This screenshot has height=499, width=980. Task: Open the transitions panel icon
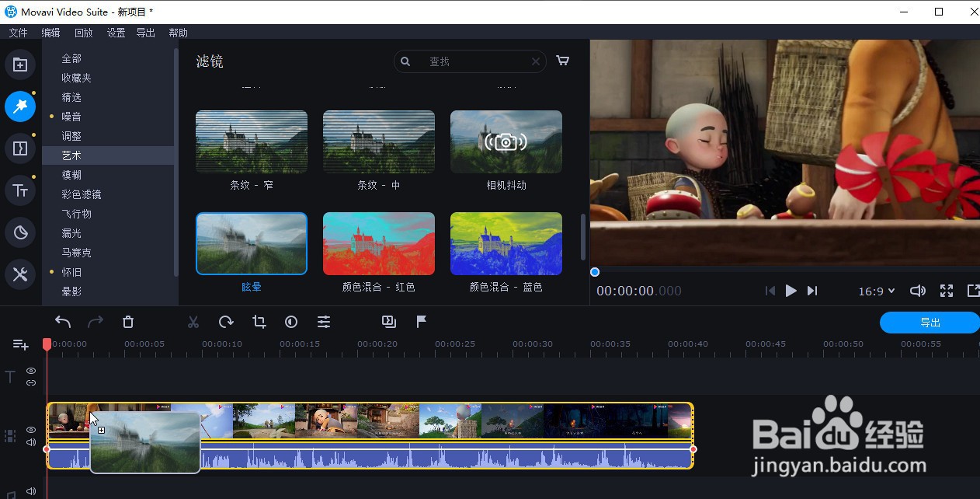[x=20, y=148]
